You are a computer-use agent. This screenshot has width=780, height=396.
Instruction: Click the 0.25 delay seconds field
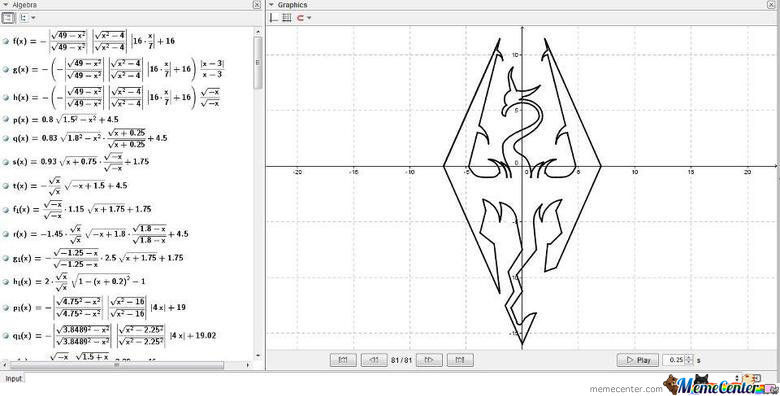pyautogui.click(x=674, y=360)
